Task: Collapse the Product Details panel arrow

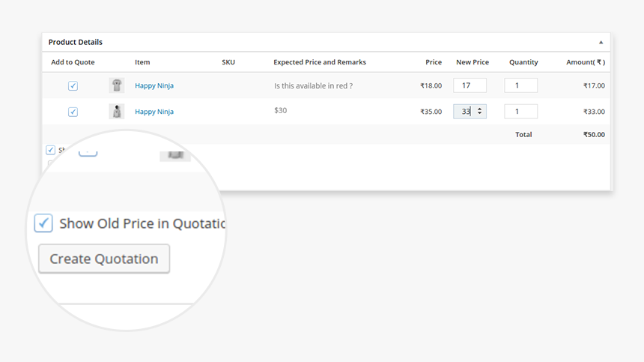Action: tap(601, 43)
